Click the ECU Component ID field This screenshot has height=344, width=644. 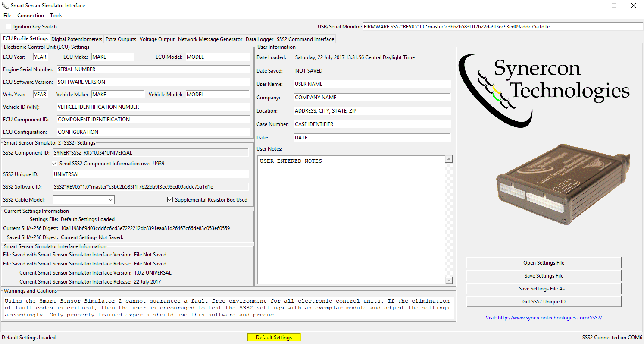(153, 120)
